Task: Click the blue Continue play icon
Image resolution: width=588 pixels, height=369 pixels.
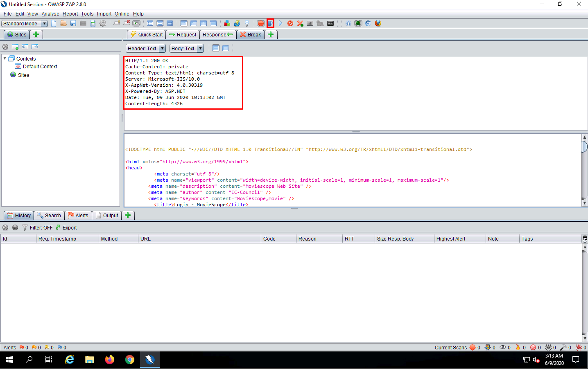Action: 280,23
